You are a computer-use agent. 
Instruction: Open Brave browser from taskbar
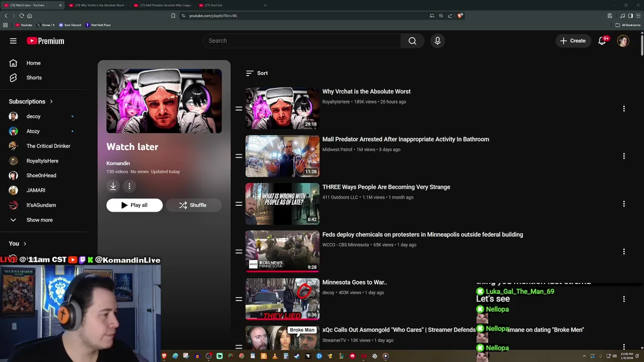coord(164,356)
